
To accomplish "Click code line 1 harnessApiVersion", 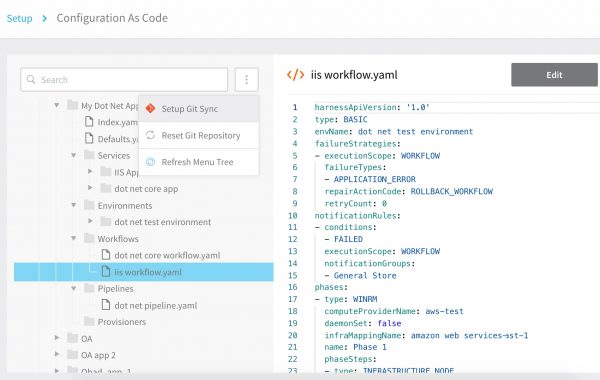I will pos(372,107).
